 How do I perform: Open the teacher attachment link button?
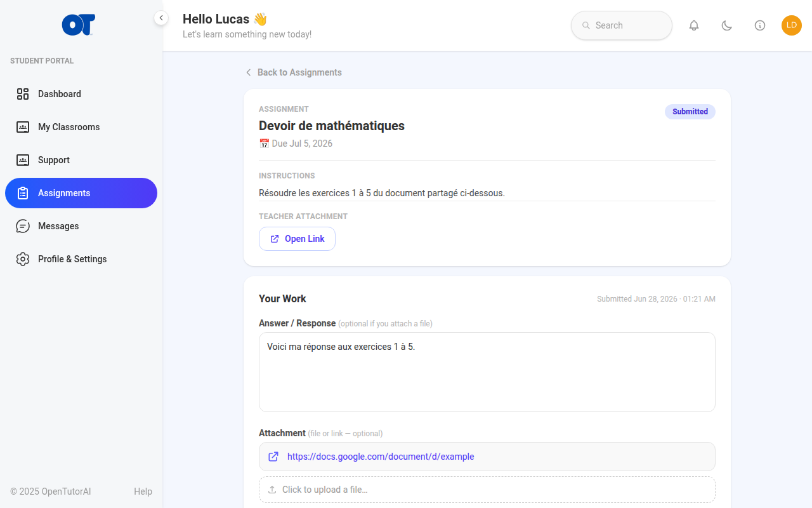(x=297, y=239)
